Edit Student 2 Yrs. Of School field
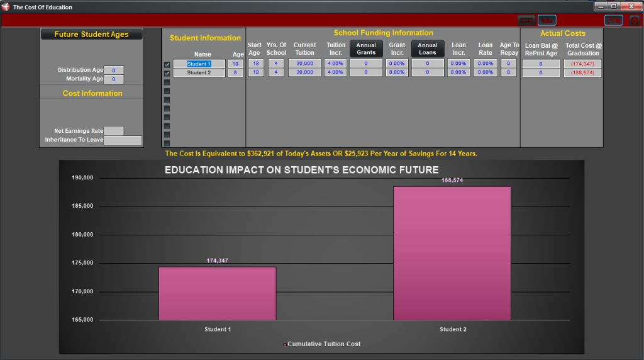The image size is (644, 360). click(x=276, y=72)
